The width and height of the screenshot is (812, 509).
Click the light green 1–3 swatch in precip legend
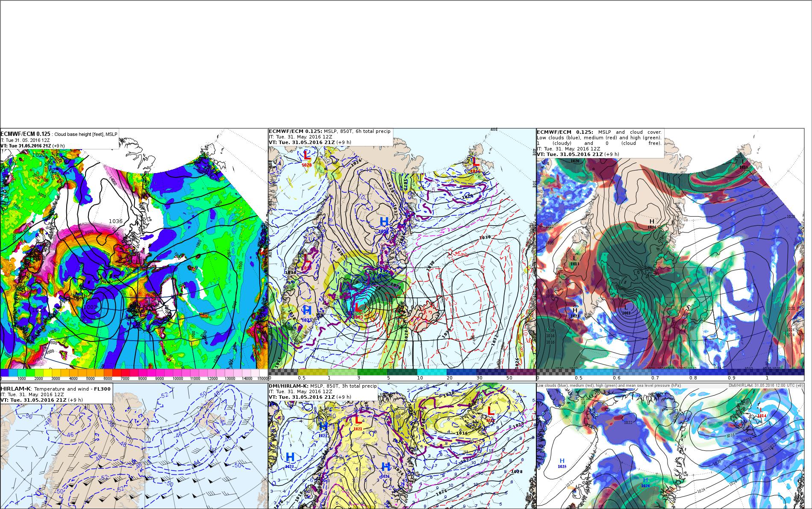(x=343, y=372)
